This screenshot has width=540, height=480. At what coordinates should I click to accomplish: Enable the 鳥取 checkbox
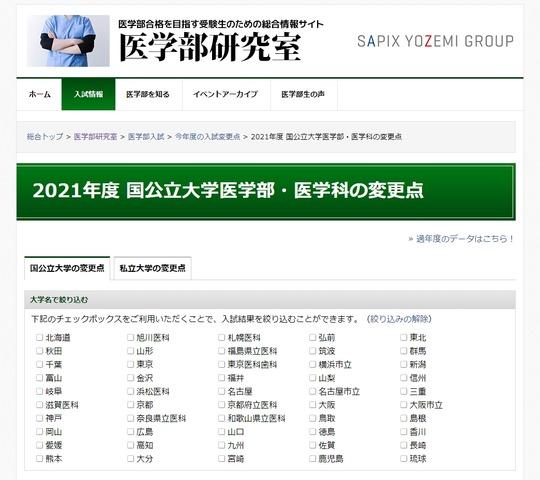pyautogui.click(x=312, y=418)
